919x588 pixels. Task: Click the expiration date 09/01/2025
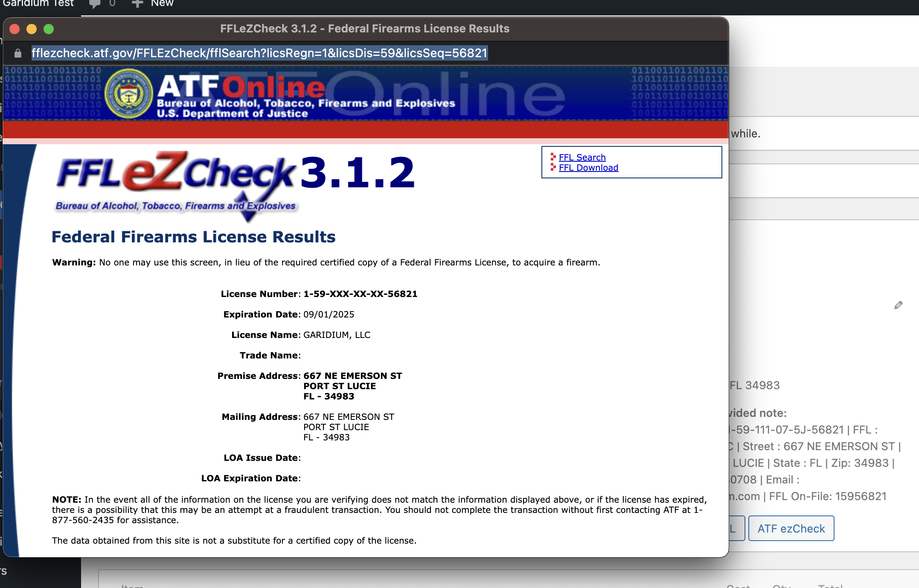[x=329, y=314]
